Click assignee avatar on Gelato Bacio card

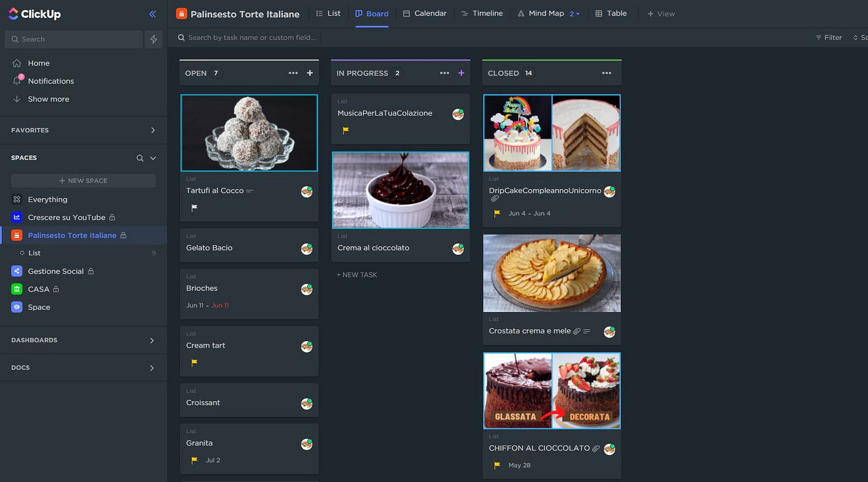306,249
